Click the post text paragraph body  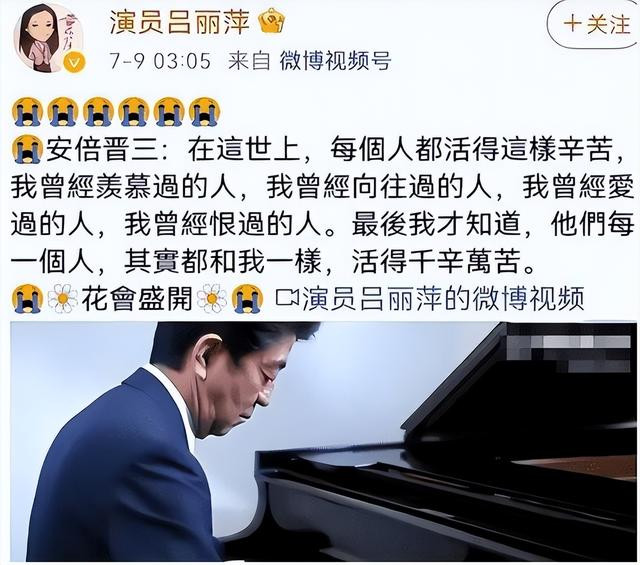(x=322, y=205)
